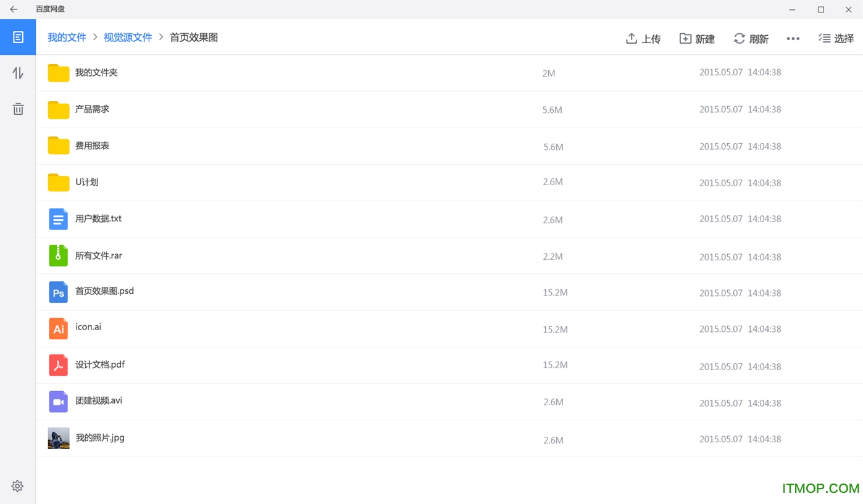Screen dimensions: 863x504
Task: Select the file name 用户数据.txt
Action: (x=98, y=218)
